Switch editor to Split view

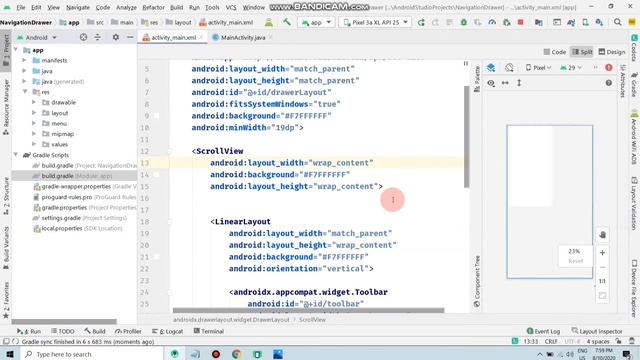(x=582, y=52)
